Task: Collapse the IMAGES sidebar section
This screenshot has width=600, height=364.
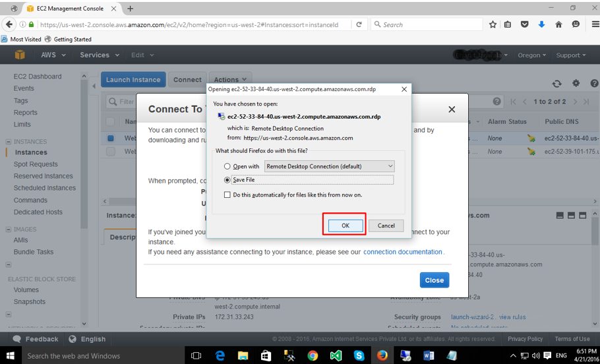Action: pos(9,229)
